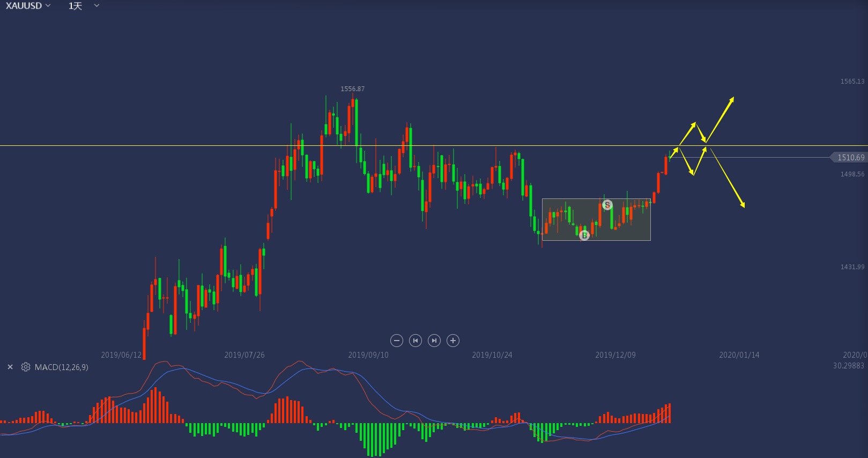Jump to next candle with step-forward icon

click(434, 341)
